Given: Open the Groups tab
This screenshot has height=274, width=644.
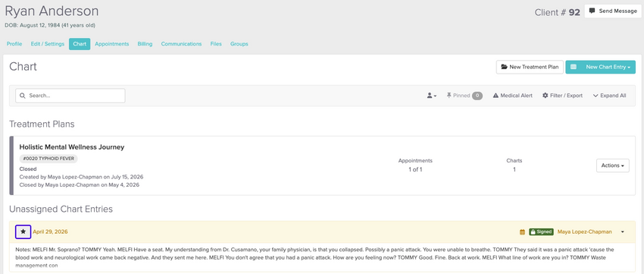Looking at the screenshot, I should pos(239,44).
